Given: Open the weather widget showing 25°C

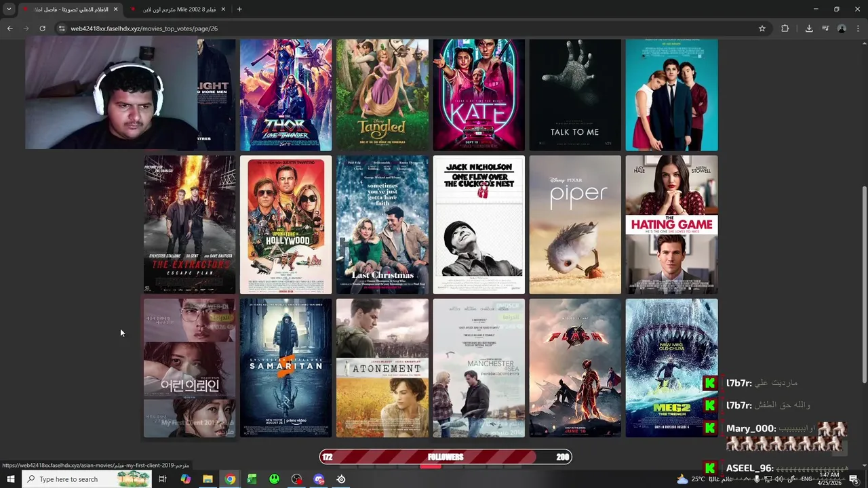Looking at the screenshot, I should (x=705, y=479).
